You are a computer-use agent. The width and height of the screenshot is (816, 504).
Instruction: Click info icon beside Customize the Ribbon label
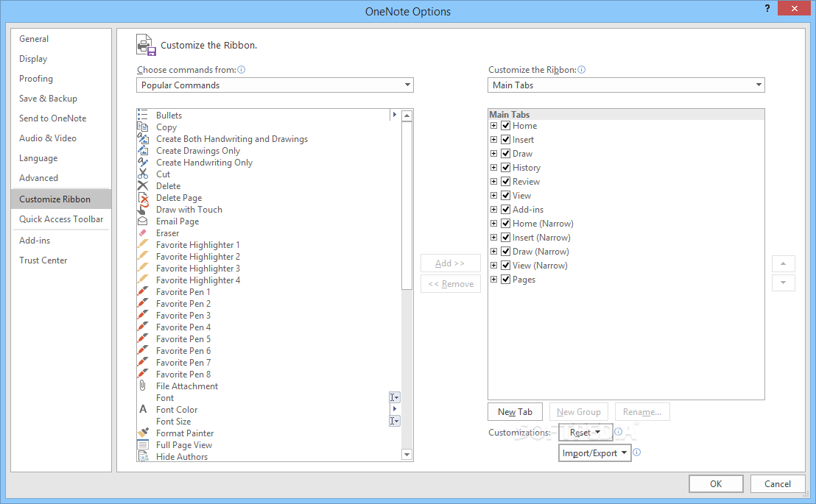pos(581,70)
